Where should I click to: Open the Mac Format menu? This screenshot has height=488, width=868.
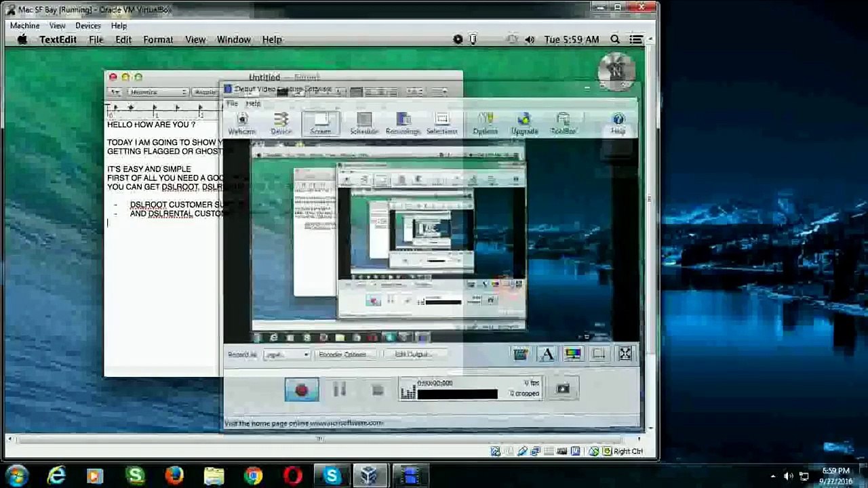[158, 39]
